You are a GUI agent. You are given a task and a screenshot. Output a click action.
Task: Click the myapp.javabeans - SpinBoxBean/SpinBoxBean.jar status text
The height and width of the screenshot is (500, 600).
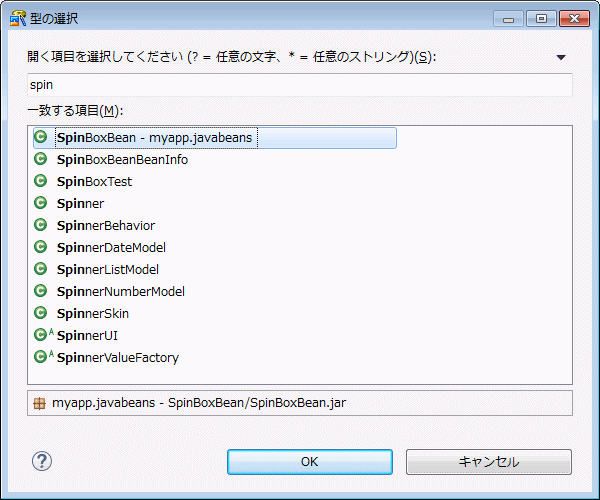pos(199,403)
